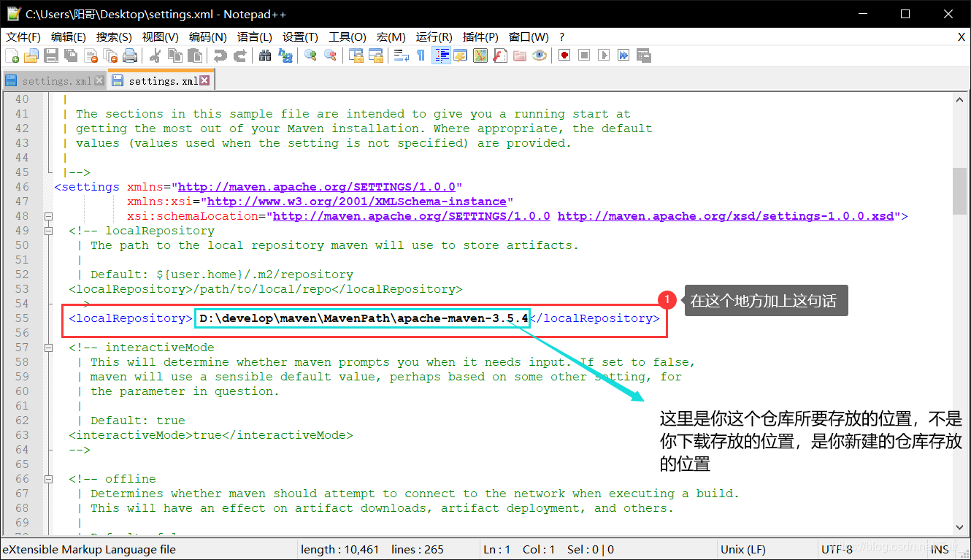Click the INS insert mode status indicator
This screenshot has height=560, width=971.
coord(940,550)
